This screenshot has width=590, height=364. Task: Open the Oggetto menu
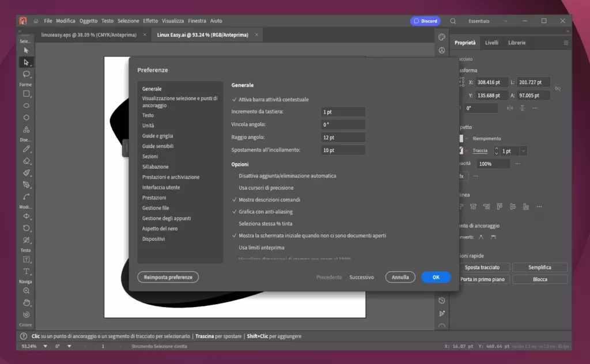pyautogui.click(x=88, y=21)
